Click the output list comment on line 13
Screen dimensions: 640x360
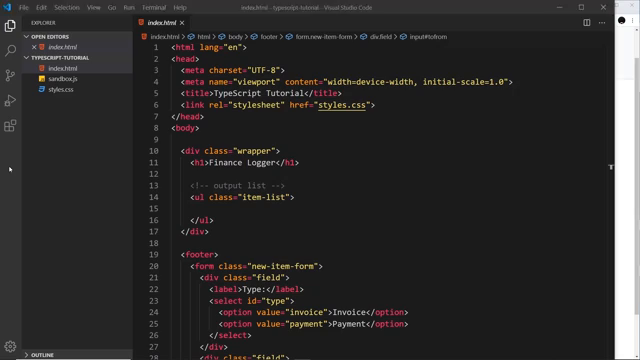point(237,186)
